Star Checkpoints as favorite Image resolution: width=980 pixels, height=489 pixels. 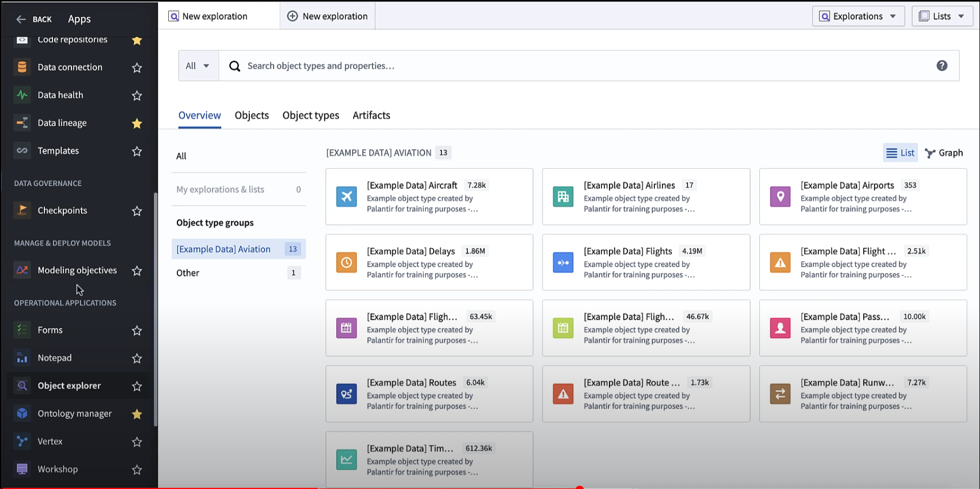(137, 211)
